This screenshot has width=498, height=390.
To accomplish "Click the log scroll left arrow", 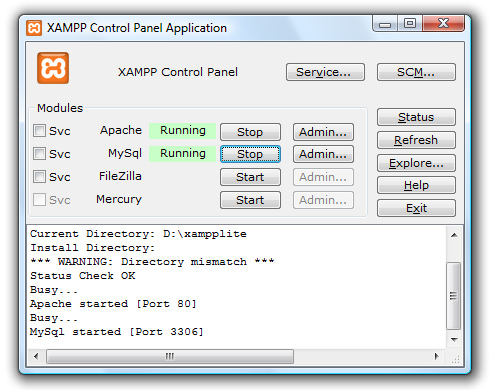I will coord(36,356).
